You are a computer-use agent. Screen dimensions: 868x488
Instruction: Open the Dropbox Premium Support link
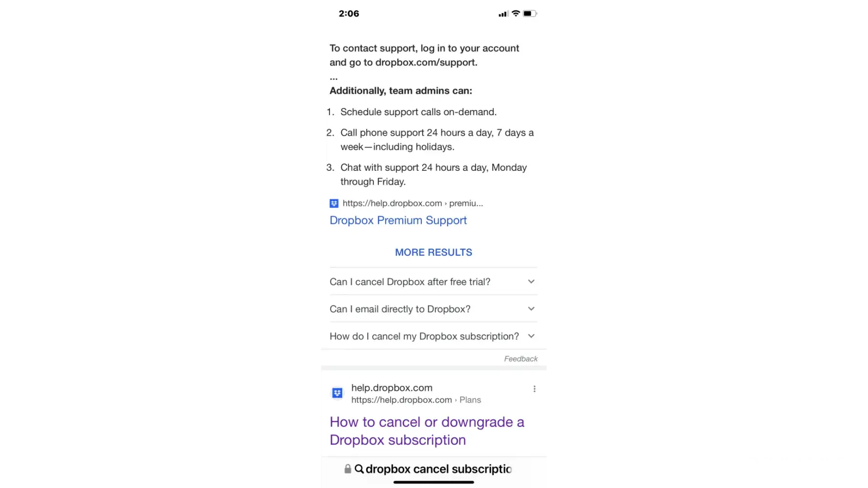click(398, 221)
